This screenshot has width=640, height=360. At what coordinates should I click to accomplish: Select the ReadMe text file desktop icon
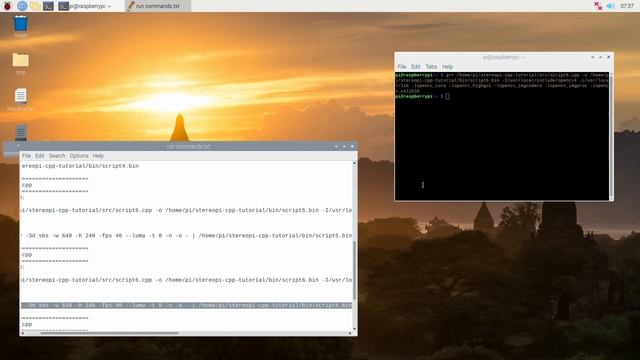tap(20, 100)
